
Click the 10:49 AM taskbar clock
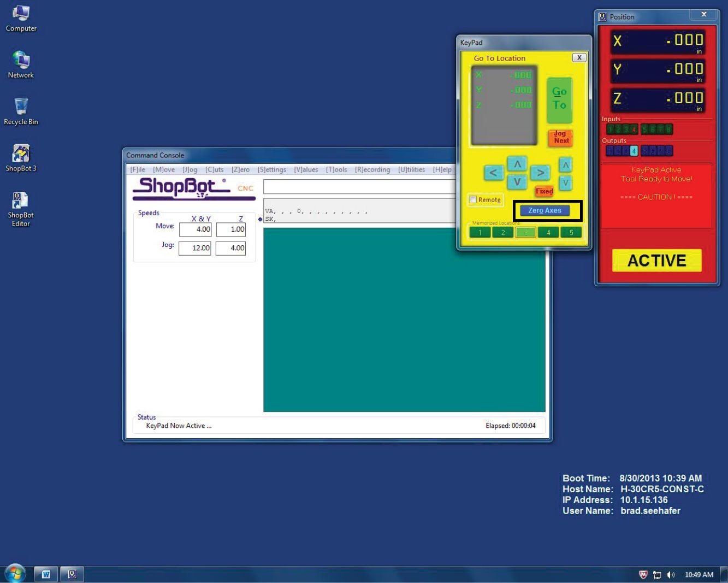point(699,575)
